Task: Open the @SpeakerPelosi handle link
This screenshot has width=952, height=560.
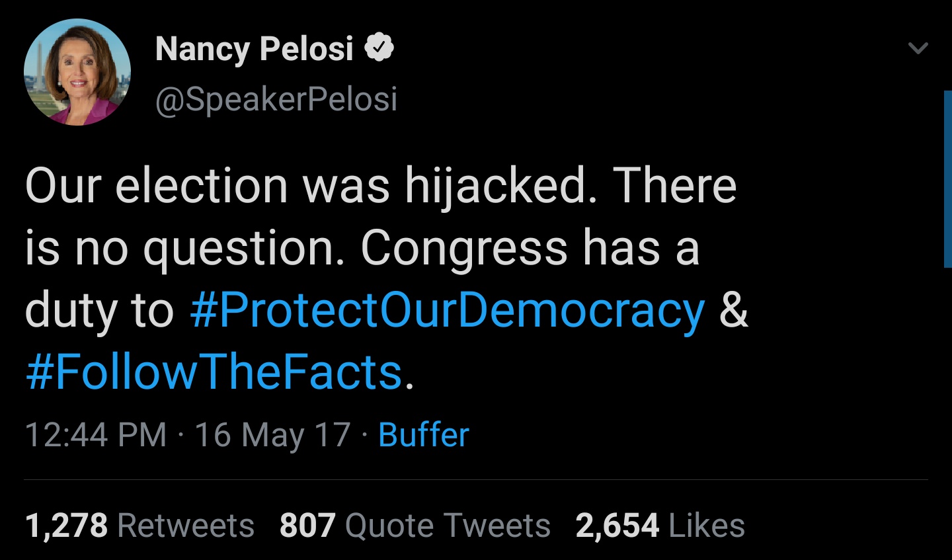Action: pyautogui.click(x=276, y=99)
